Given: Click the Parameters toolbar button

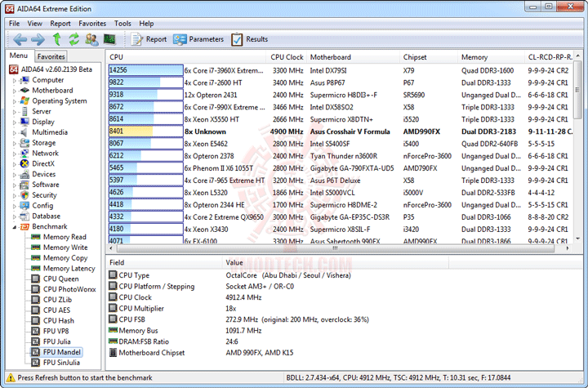Looking at the screenshot, I should pos(198,39).
